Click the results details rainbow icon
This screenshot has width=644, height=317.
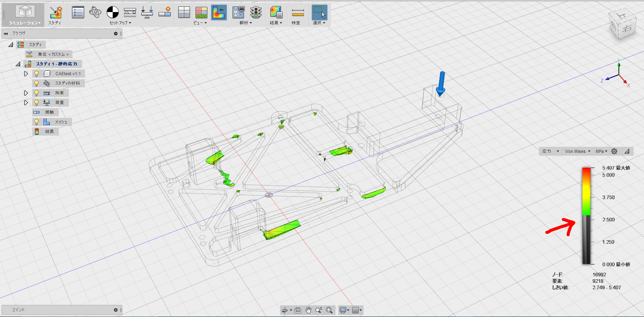[276, 12]
